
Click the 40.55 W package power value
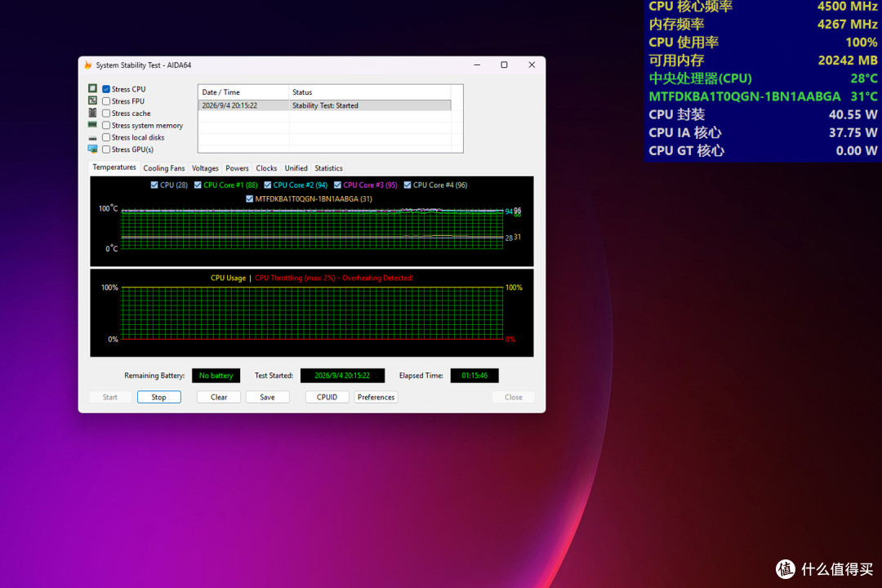tap(853, 114)
